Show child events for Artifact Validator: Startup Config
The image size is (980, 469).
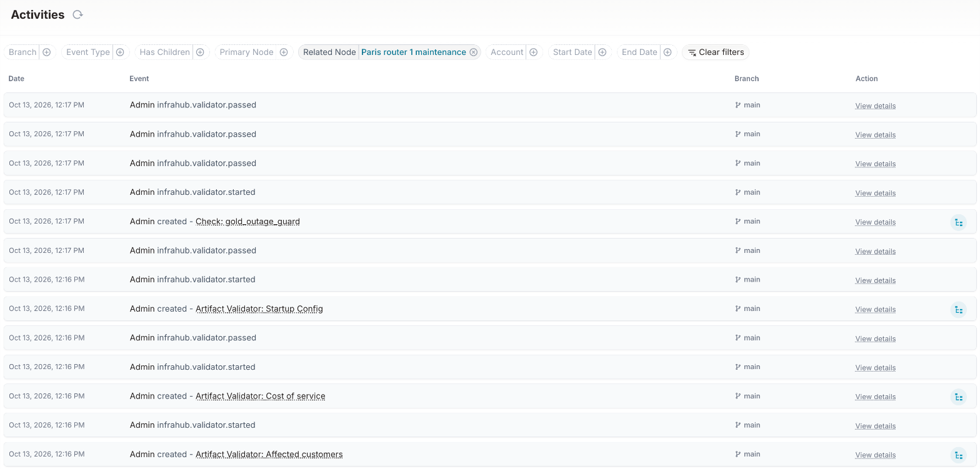pos(959,309)
